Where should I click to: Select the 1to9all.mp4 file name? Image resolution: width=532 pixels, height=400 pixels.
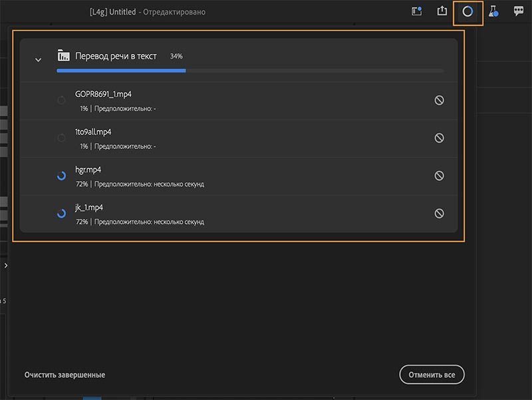tap(93, 132)
